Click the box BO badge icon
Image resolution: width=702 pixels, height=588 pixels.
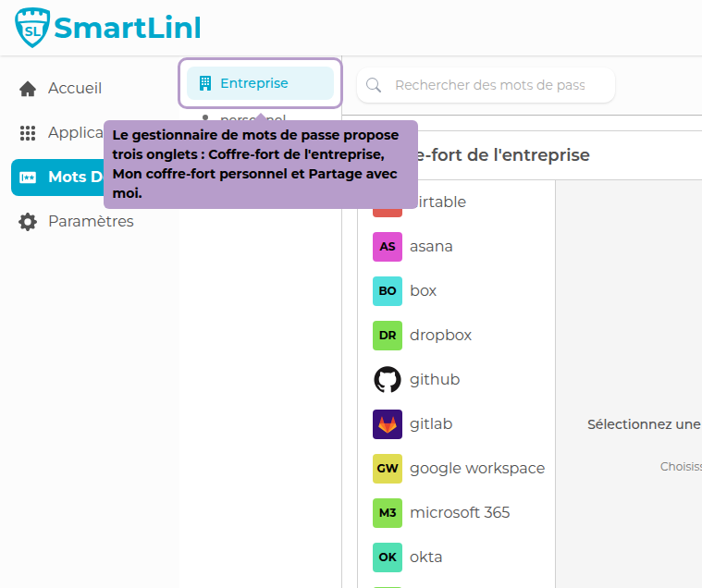[388, 291]
